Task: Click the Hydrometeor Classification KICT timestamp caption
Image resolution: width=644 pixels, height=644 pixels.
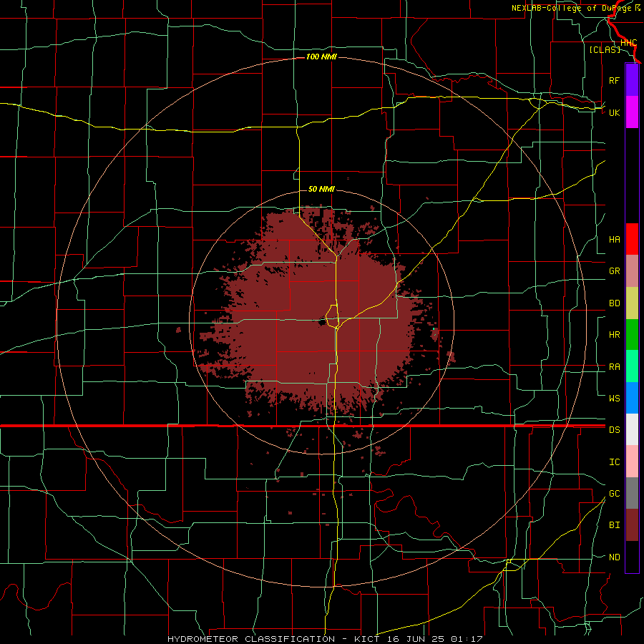Action: coord(325,639)
